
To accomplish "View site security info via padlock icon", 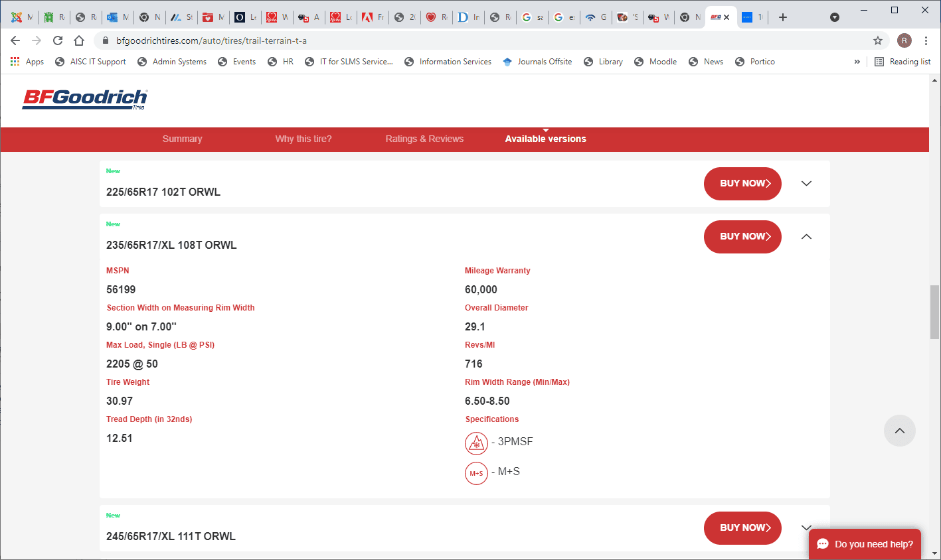I will click(105, 40).
